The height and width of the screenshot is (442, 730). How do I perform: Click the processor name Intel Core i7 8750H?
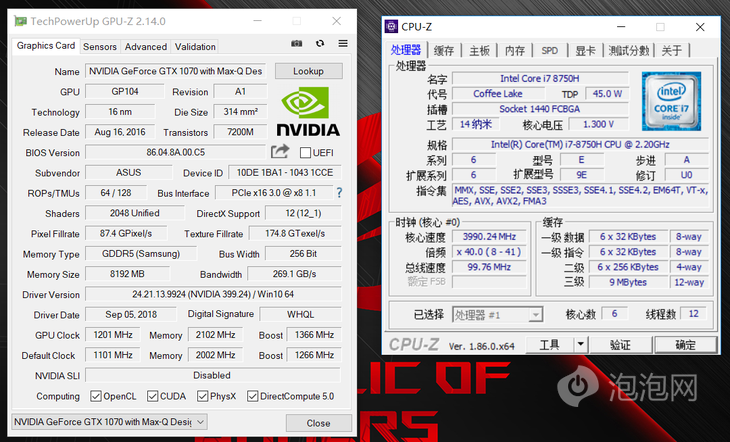tap(540, 79)
